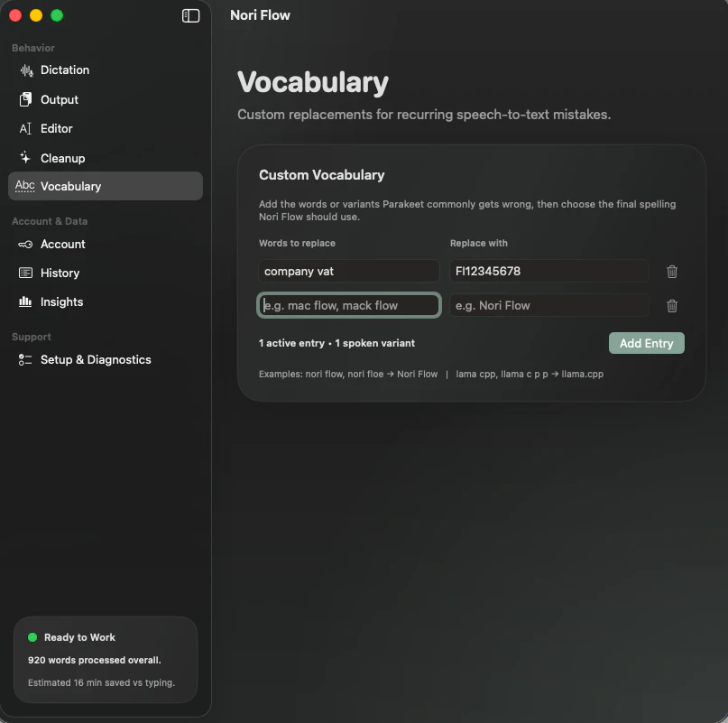This screenshot has width=728, height=723.
Task: Click the Output clipboard icon
Action: (25, 99)
